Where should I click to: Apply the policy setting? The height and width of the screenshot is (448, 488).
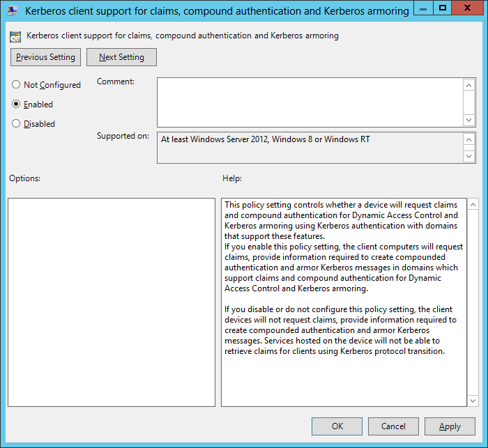tap(450, 426)
